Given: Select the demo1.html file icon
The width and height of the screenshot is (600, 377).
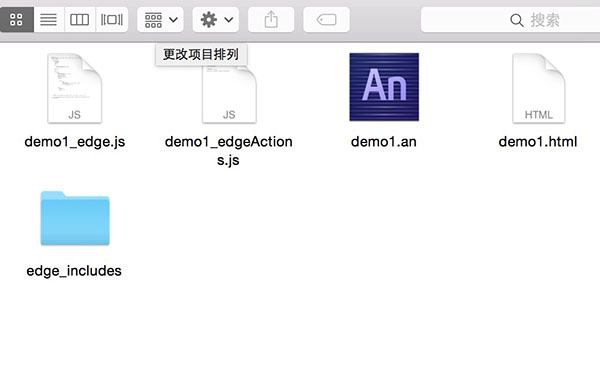Looking at the screenshot, I should [x=538, y=88].
